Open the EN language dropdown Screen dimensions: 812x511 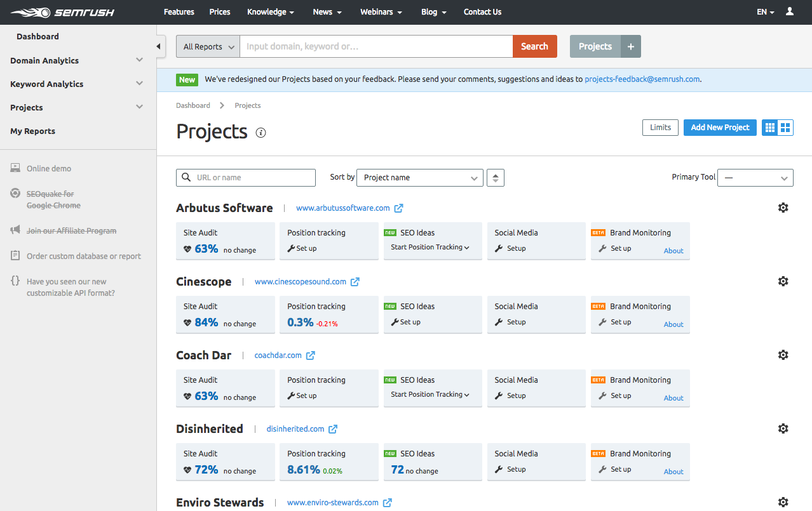coord(766,12)
